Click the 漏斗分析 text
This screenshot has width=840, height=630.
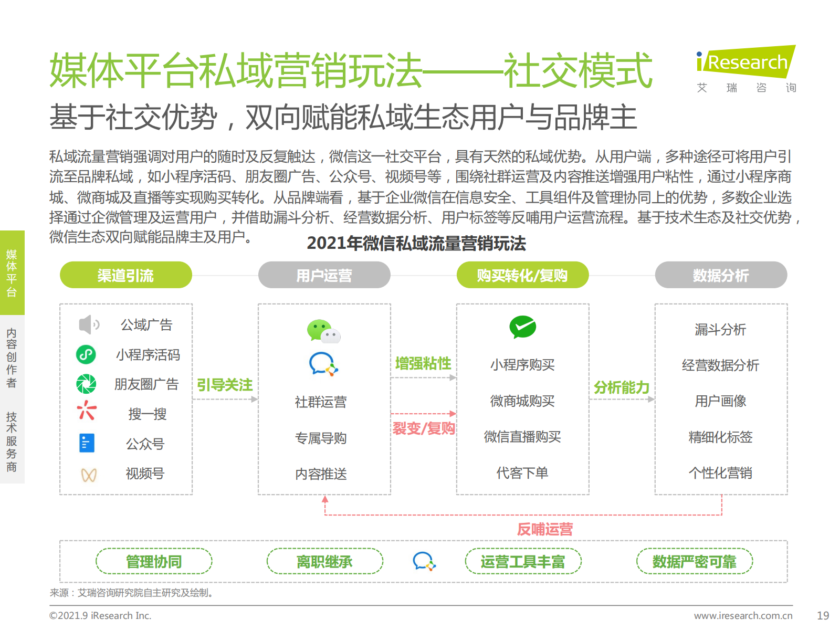point(720,330)
